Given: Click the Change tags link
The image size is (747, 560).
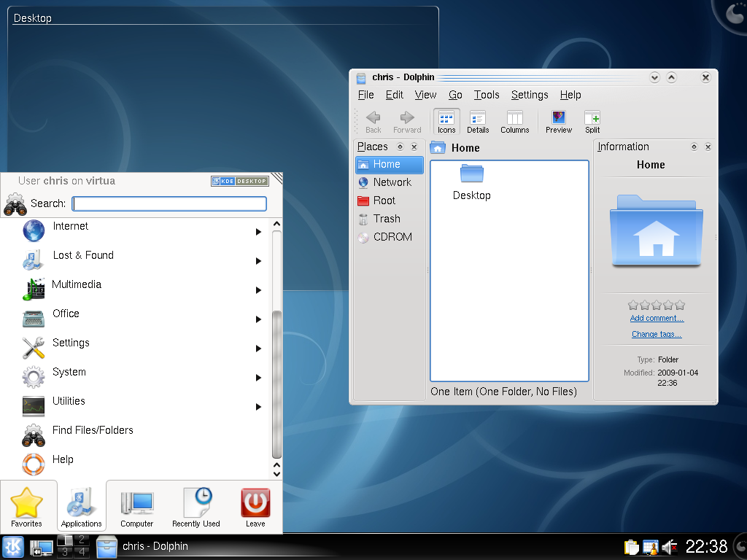Looking at the screenshot, I should (x=657, y=334).
